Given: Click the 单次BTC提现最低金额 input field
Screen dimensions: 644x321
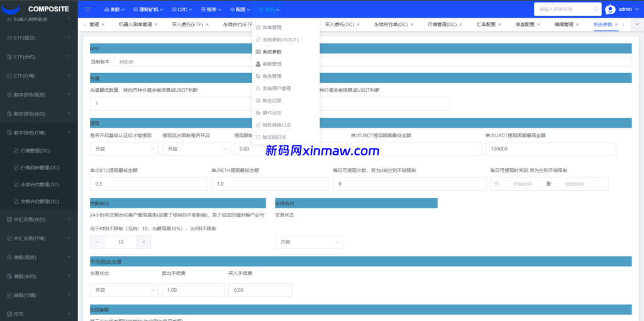Looking at the screenshot, I should (148, 184).
